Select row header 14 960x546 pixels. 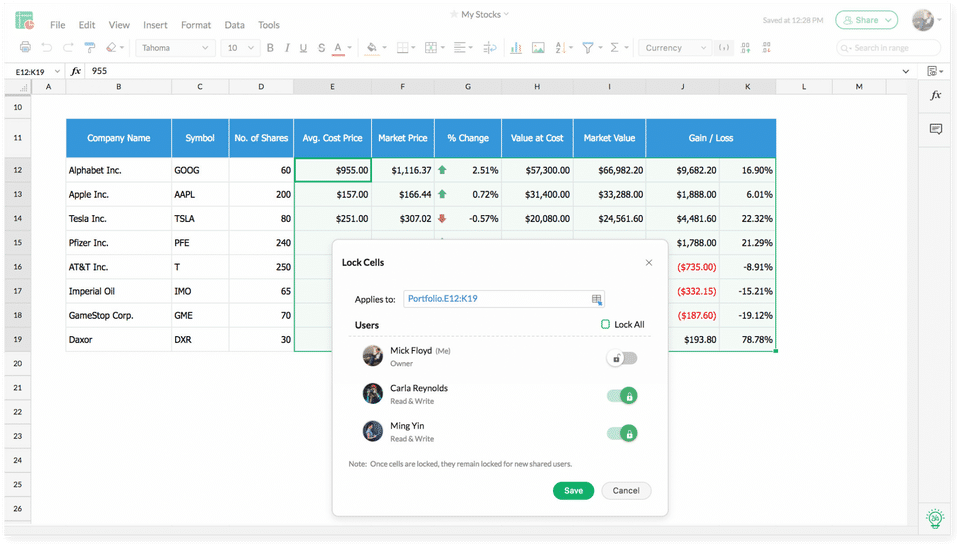18,219
